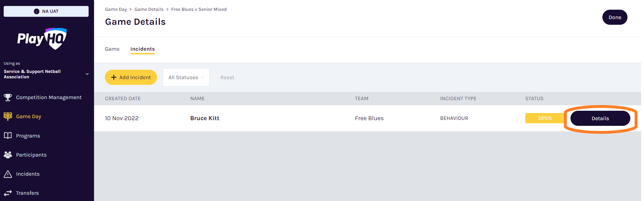Click the NA UAT info icon
The image size is (644, 201).
[36, 11]
